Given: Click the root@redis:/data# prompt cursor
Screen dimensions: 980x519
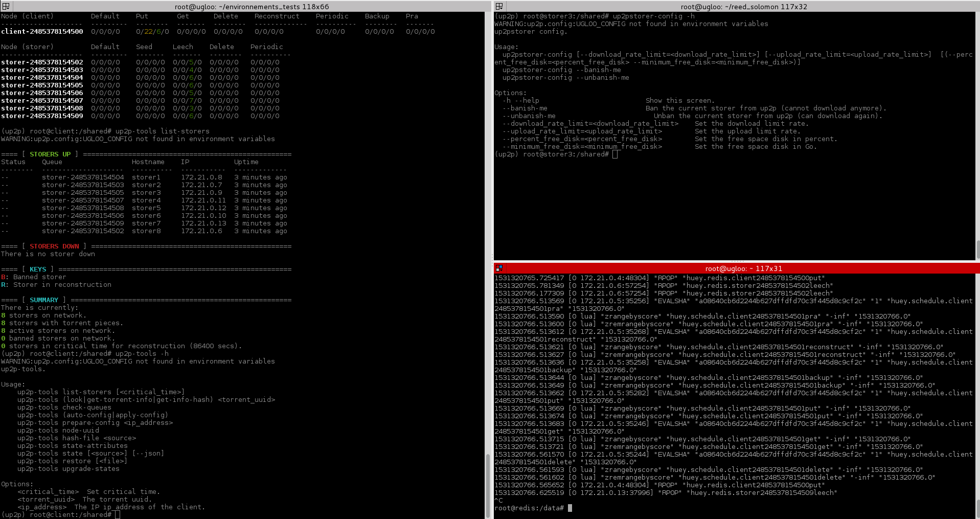Looking at the screenshot, I should point(570,508).
